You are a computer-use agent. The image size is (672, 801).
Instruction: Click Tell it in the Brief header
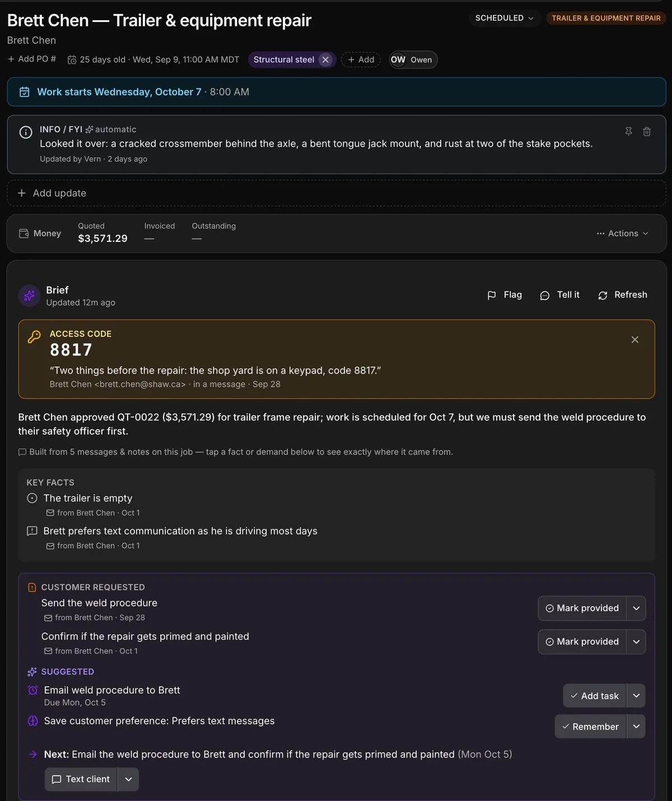559,295
